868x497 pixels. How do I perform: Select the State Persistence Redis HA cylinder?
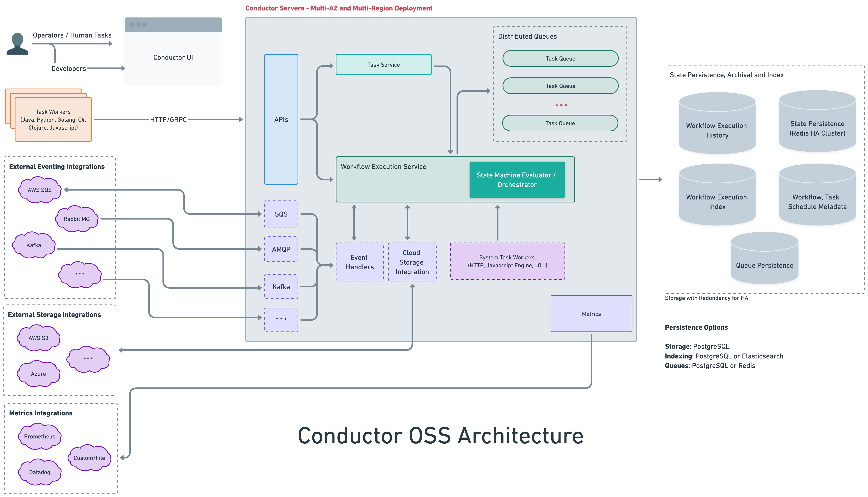[817, 121]
